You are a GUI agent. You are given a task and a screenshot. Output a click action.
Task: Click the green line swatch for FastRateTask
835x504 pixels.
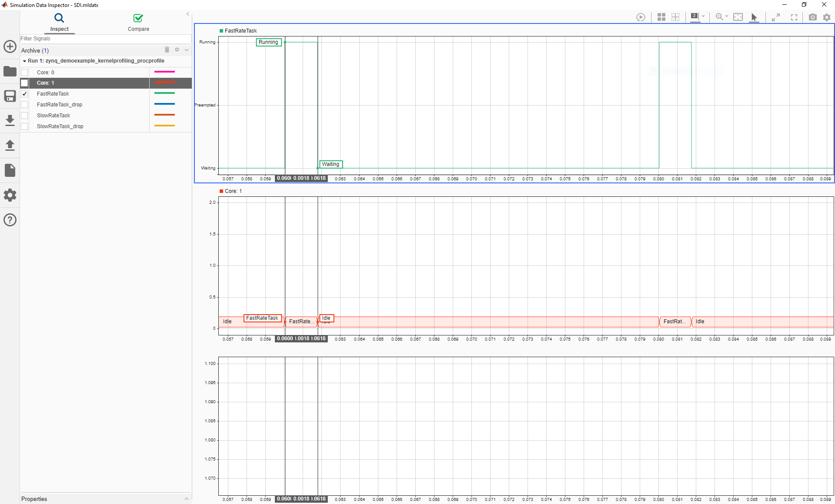tap(164, 93)
